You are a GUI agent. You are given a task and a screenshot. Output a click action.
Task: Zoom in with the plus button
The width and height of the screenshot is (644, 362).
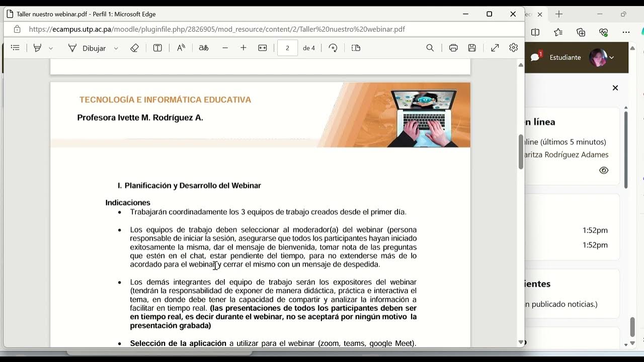click(x=244, y=48)
